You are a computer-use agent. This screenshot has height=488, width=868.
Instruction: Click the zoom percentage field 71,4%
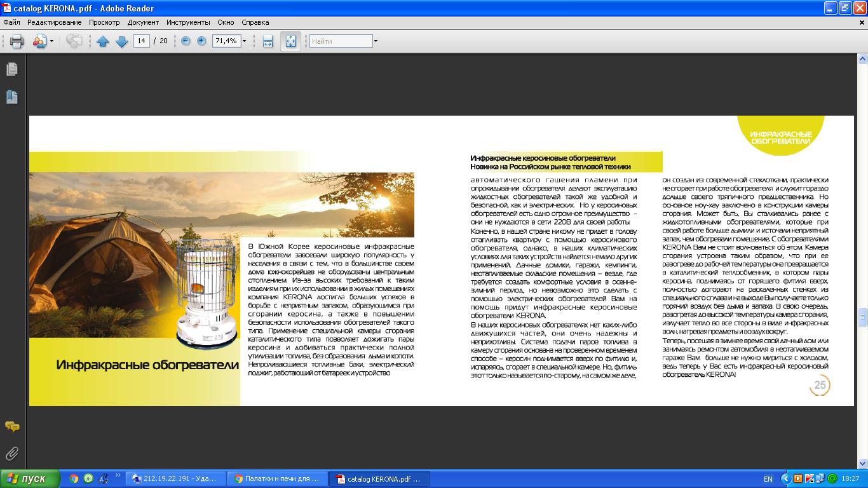226,41
